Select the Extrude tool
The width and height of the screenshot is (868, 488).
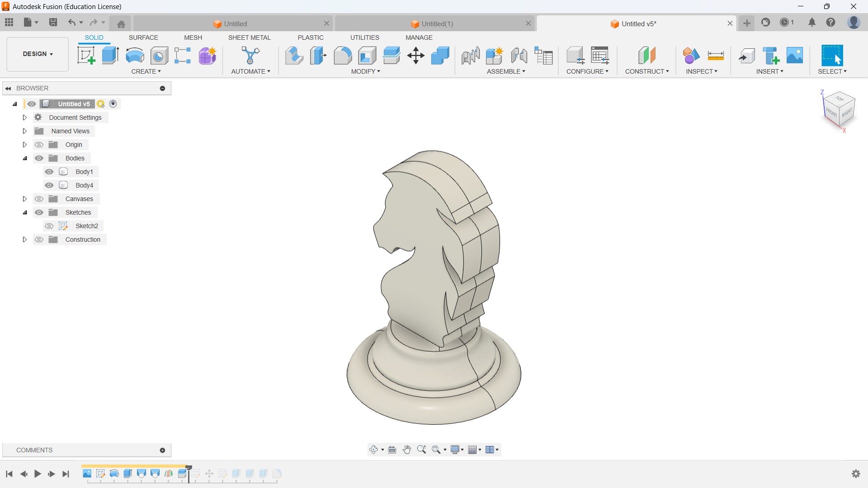(110, 56)
